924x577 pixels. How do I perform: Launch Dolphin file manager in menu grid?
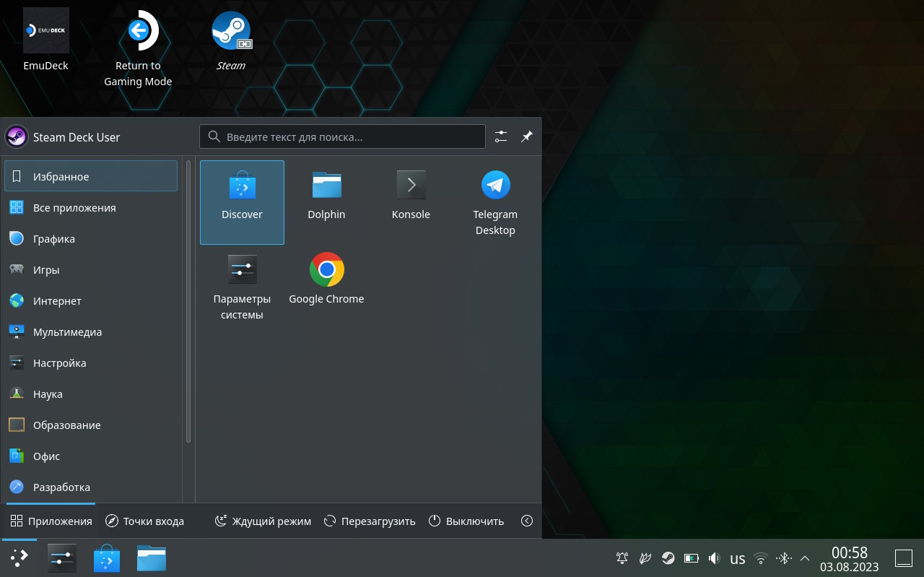click(326, 202)
